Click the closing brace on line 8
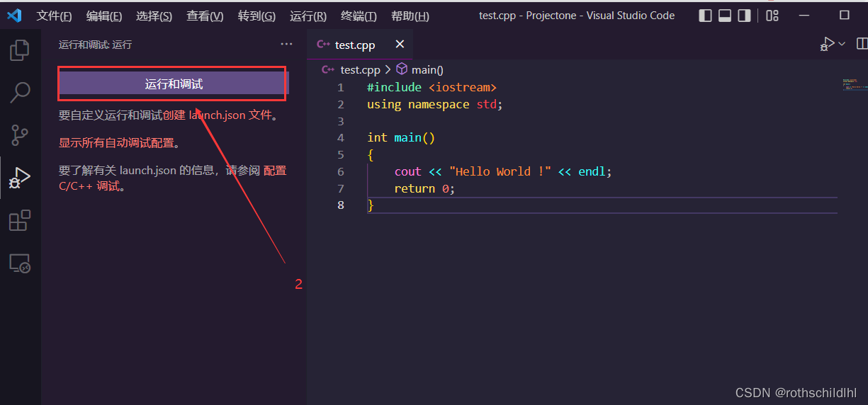The width and height of the screenshot is (868, 405). pos(370,205)
